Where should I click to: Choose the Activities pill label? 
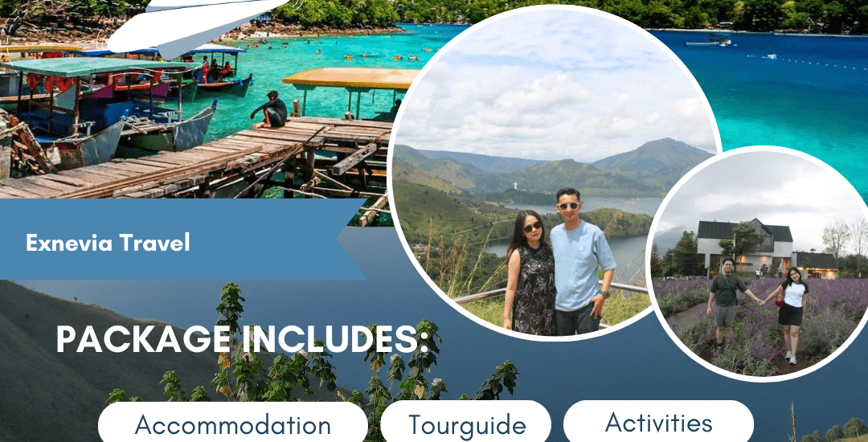pos(658,422)
